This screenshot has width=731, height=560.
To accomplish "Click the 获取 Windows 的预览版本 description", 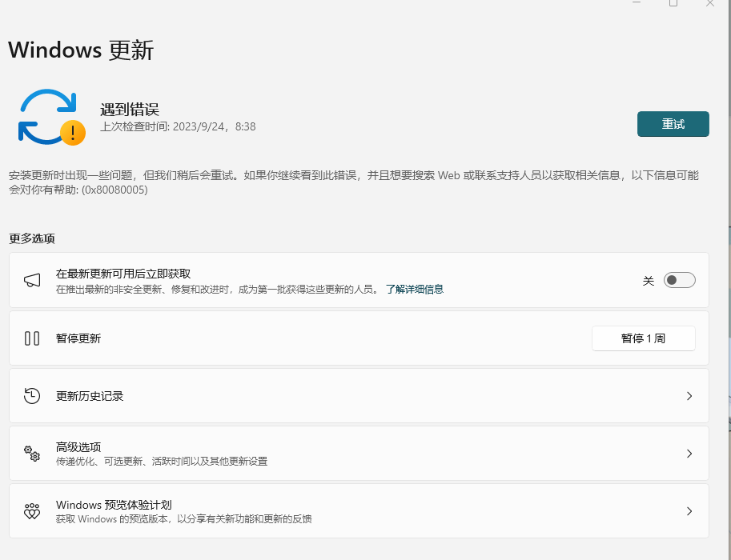I will [x=183, y=519].
